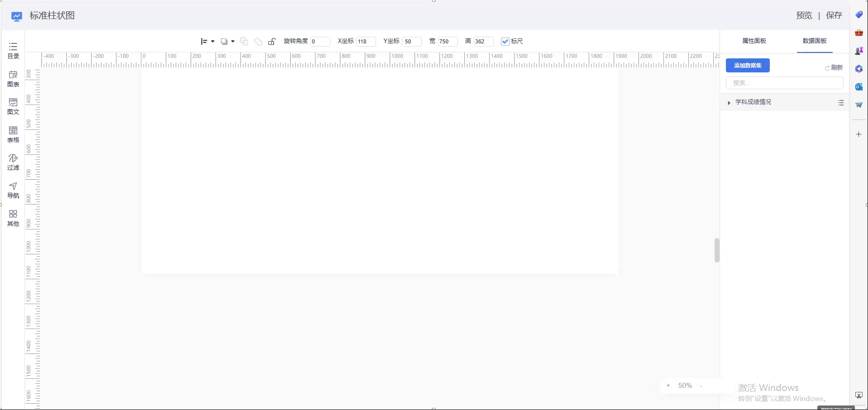Click the plus zoom button beside 50%
The height and width of the screenshot is (410, 868).
[668, 386]
